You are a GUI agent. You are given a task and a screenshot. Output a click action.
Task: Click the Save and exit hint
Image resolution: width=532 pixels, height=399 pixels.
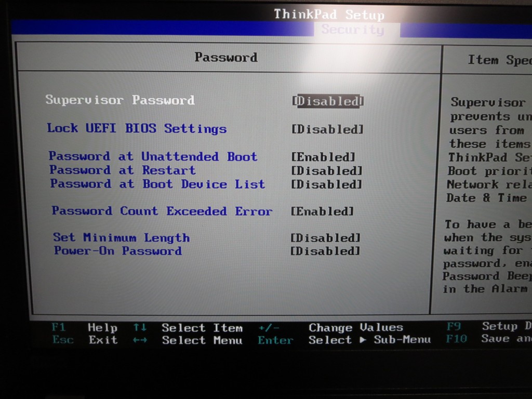pyautogui.click(x=507, y=338)
